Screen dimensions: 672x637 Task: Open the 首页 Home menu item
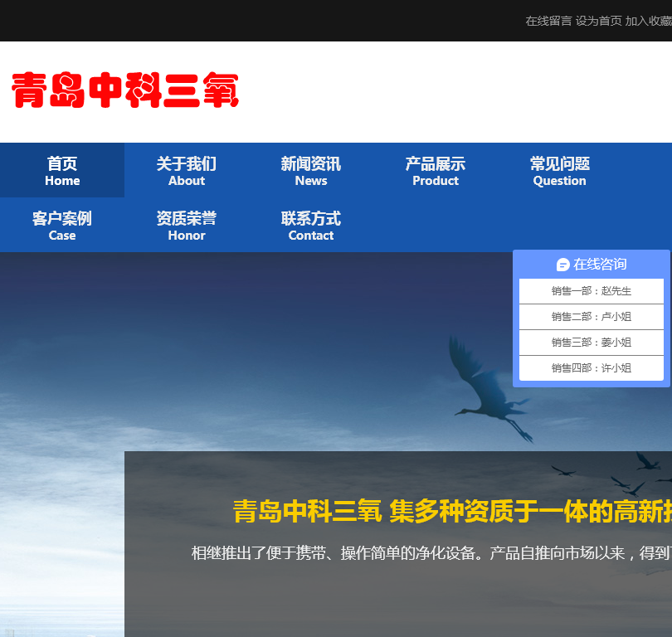pyautogui.click(x=62, y=171)
